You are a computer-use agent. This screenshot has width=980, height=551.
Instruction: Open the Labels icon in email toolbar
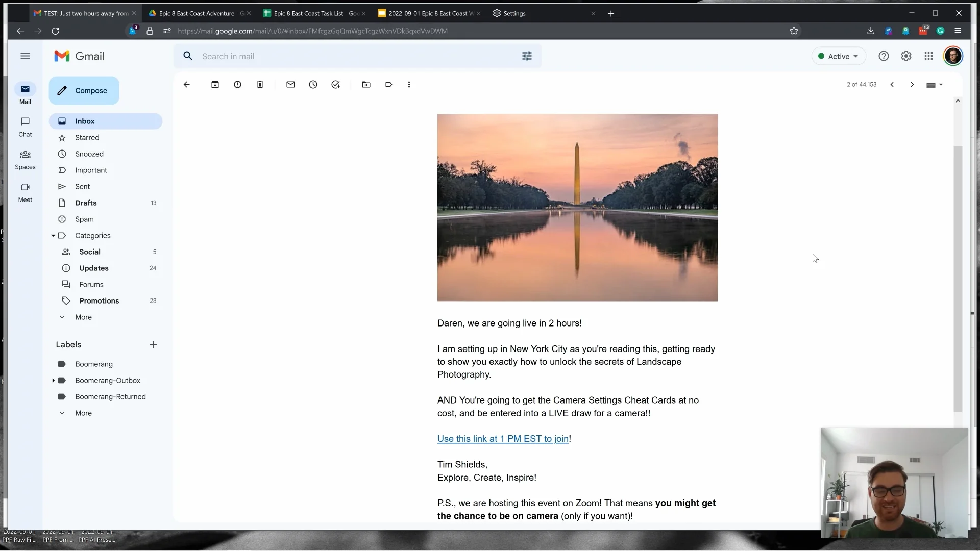coord(388,85)
